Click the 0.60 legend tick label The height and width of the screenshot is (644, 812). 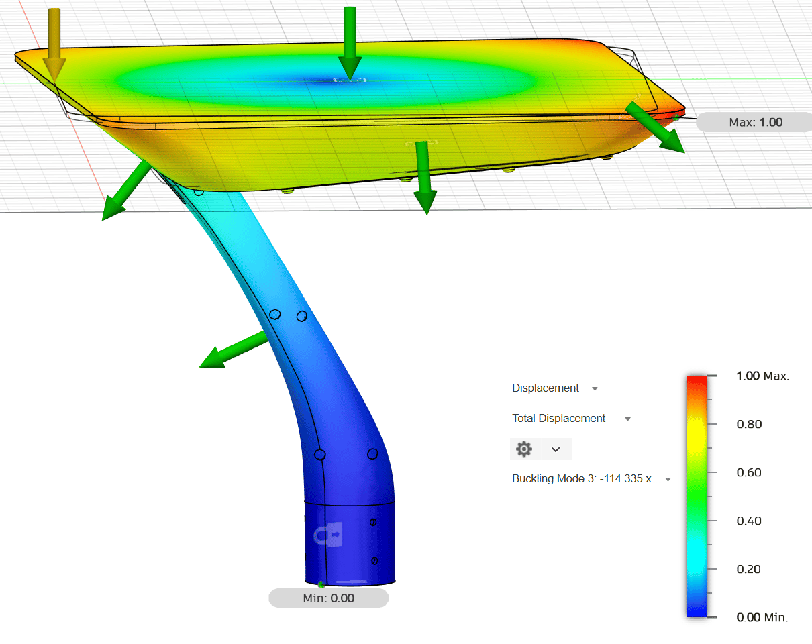tap(749, 472)
